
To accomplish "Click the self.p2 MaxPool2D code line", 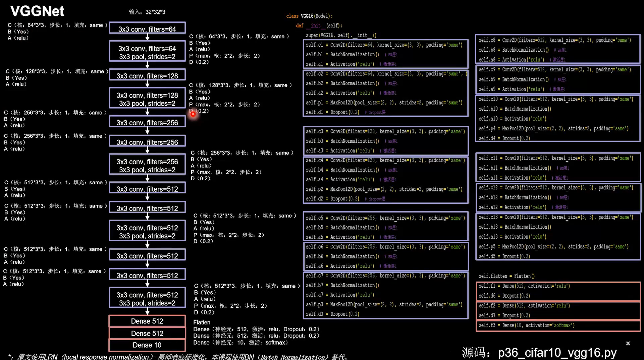I will pyautogui.click(x=384, y=189).
